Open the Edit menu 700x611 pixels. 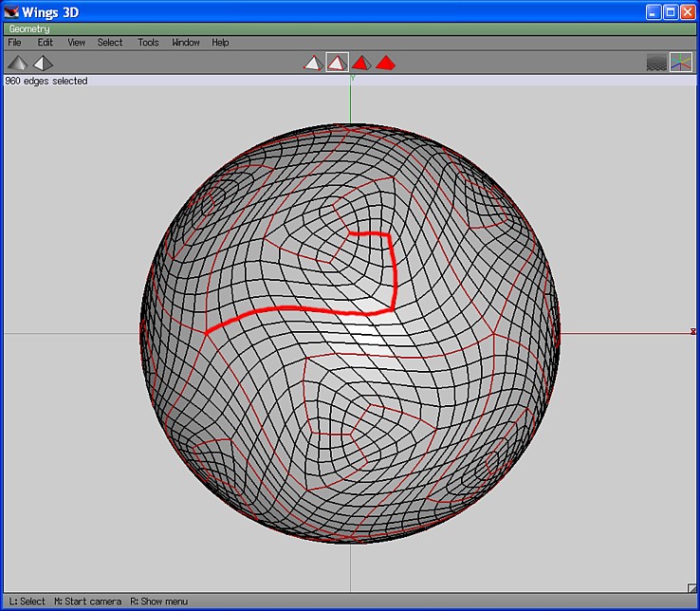click(x=46, y=43)
